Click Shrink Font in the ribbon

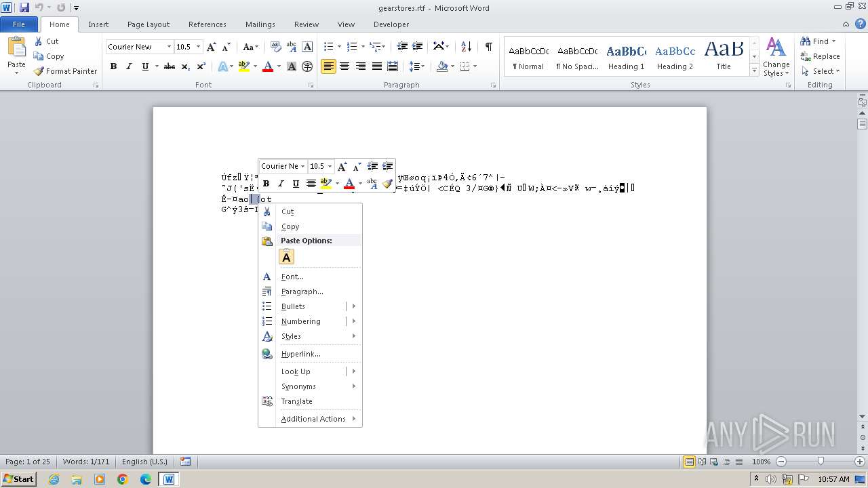tap(226, 47)
